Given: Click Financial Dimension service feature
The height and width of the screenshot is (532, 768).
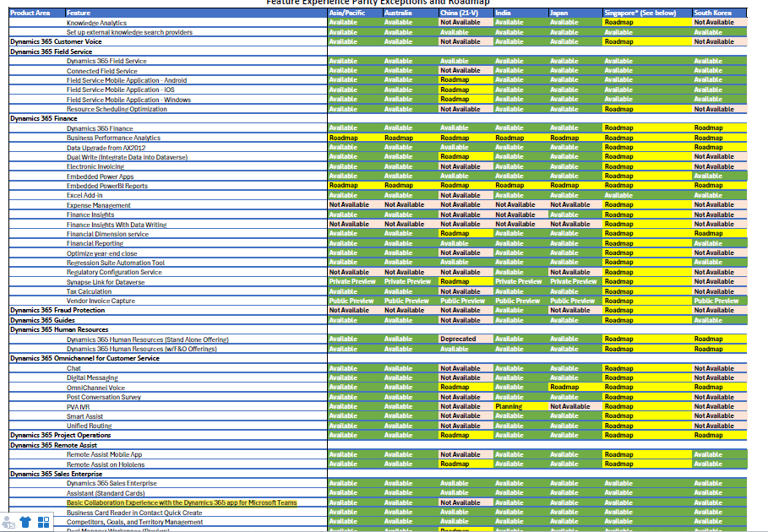Looking at the screenshot, I should click(107, 234).
